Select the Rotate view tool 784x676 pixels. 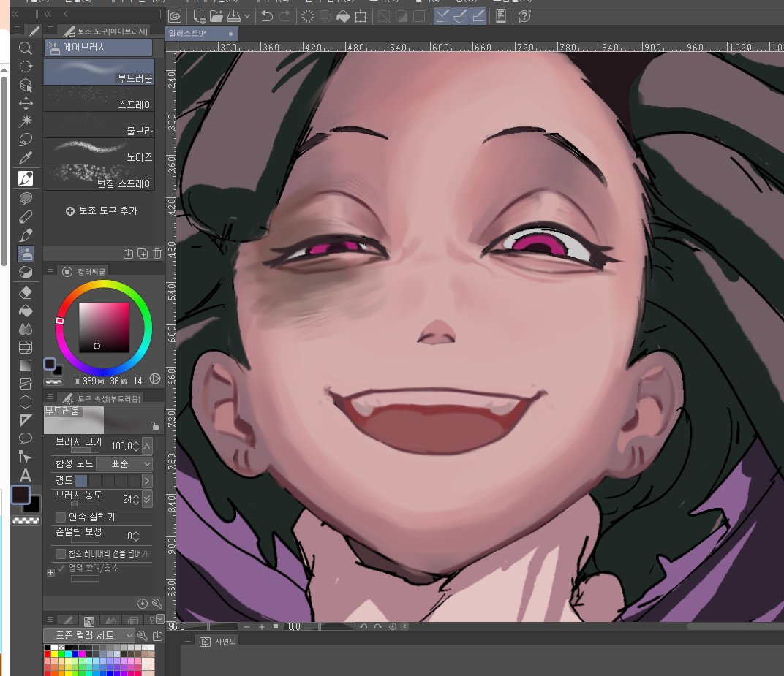[26, 67]
